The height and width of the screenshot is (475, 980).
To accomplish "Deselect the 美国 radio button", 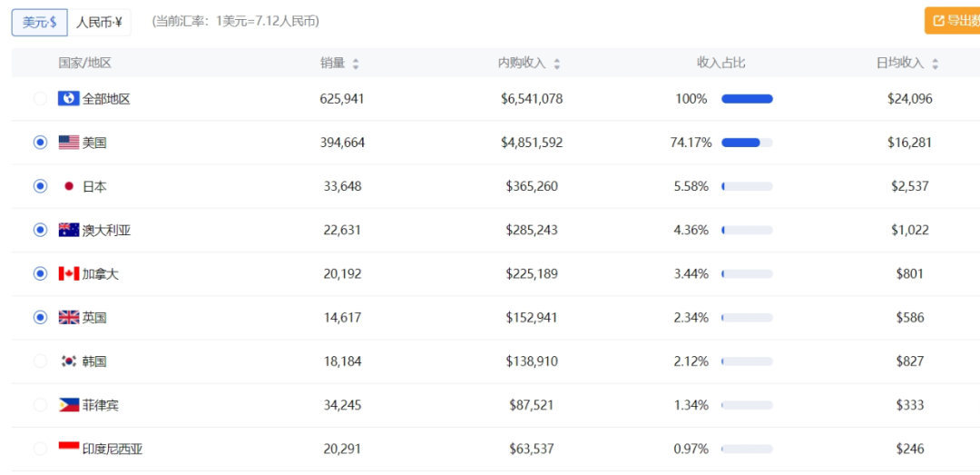I will pyautogui.click(x=40, y=143).
